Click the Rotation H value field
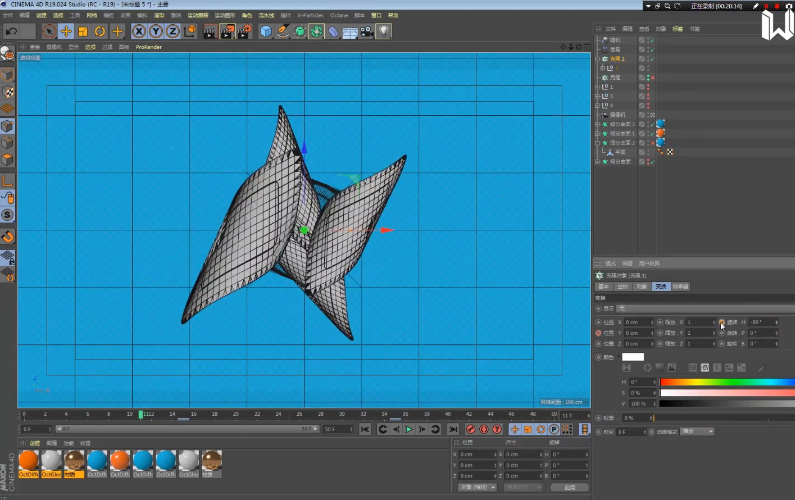This screenshot has height=500, width=795. 763,322
